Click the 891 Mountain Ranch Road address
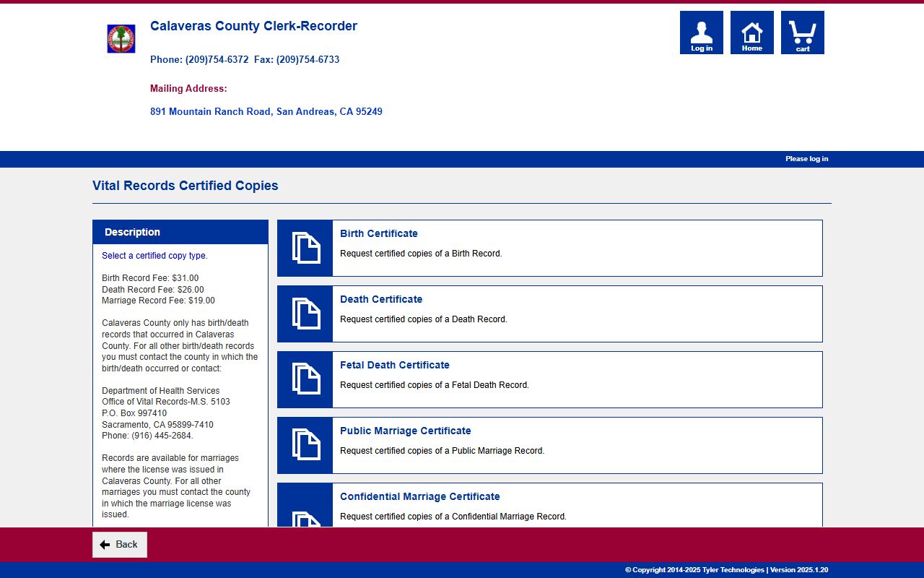924x578 pixels. [x=266, y=112]
